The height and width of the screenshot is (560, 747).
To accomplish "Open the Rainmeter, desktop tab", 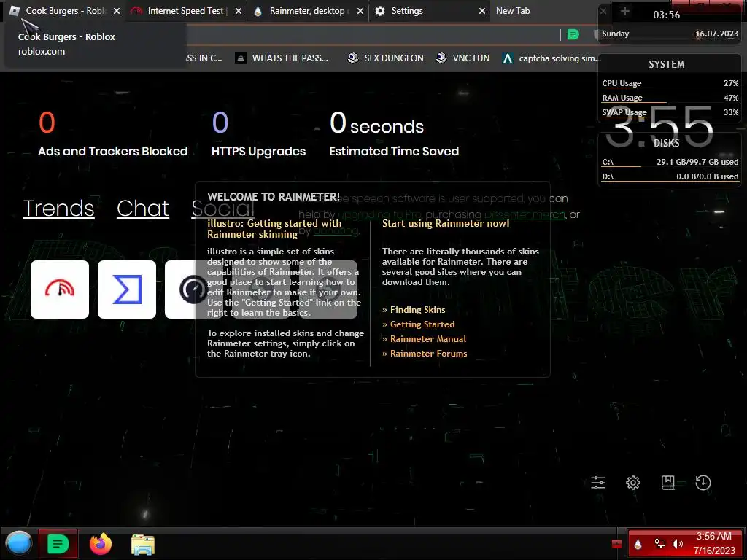I will (x=307, y=11).
